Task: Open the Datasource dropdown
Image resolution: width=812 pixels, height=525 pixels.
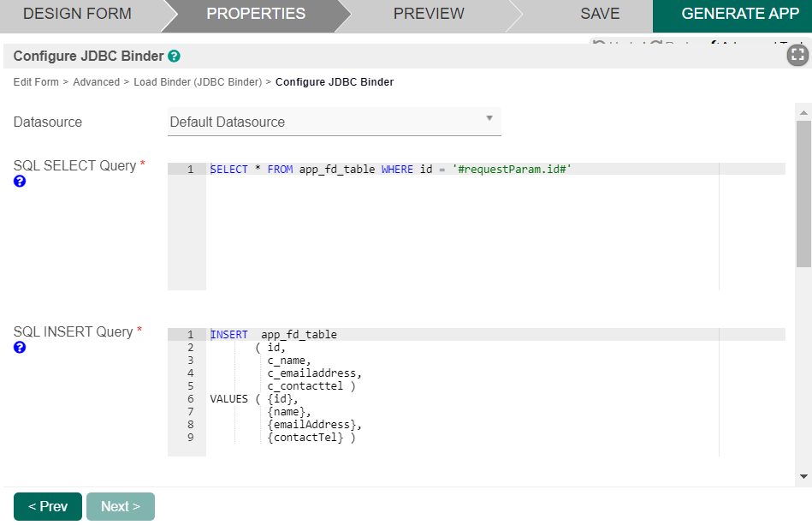Action: (334, 122)
